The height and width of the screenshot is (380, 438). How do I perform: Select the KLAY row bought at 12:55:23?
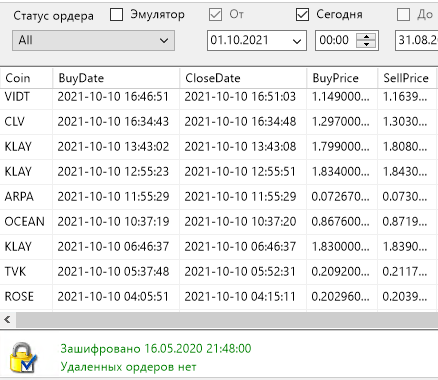(x=219, y=172)
